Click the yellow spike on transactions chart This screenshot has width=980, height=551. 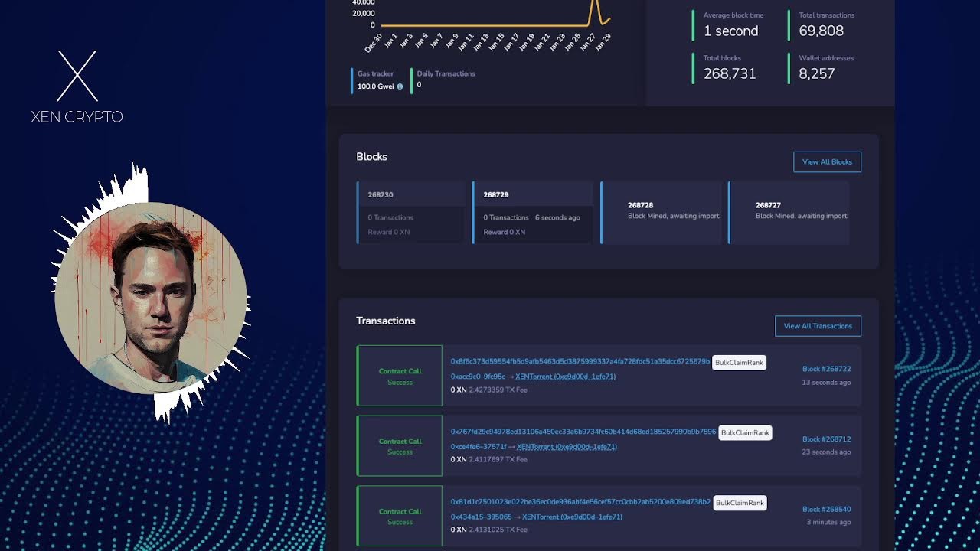tap(595, 11)
